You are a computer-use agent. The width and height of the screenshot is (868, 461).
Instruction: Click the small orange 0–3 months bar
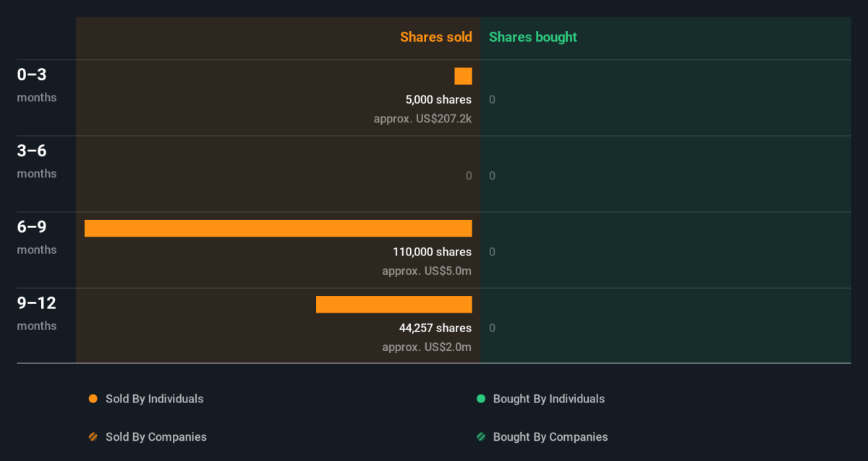pos(464,76)
